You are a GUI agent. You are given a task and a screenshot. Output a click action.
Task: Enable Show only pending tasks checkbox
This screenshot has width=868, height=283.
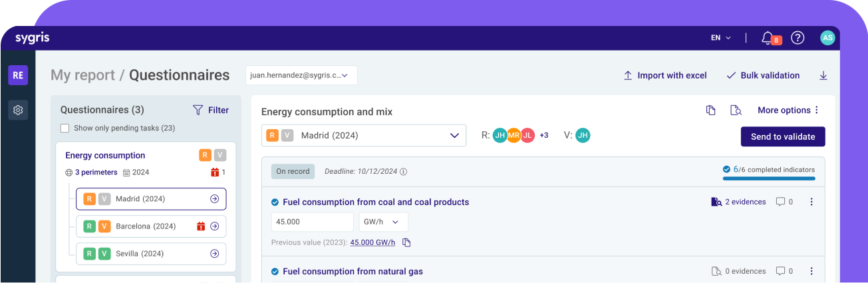pos(65,128)
